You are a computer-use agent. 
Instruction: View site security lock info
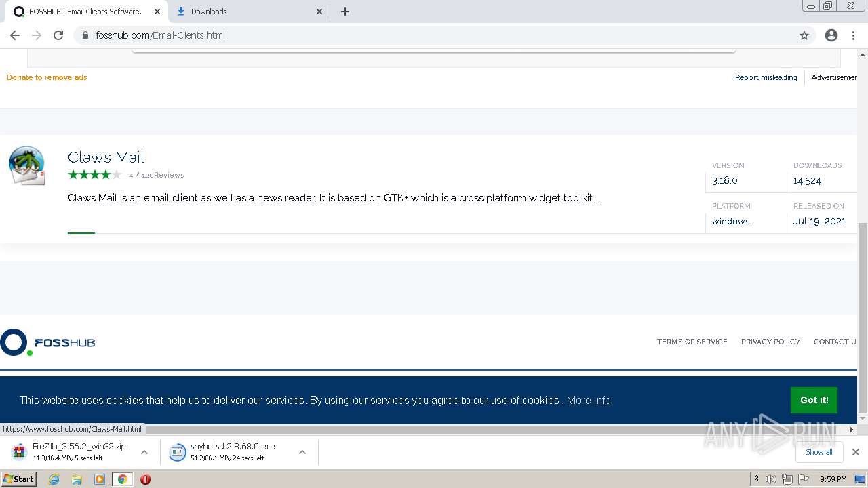pyautogui.click(x=85, y=35)
